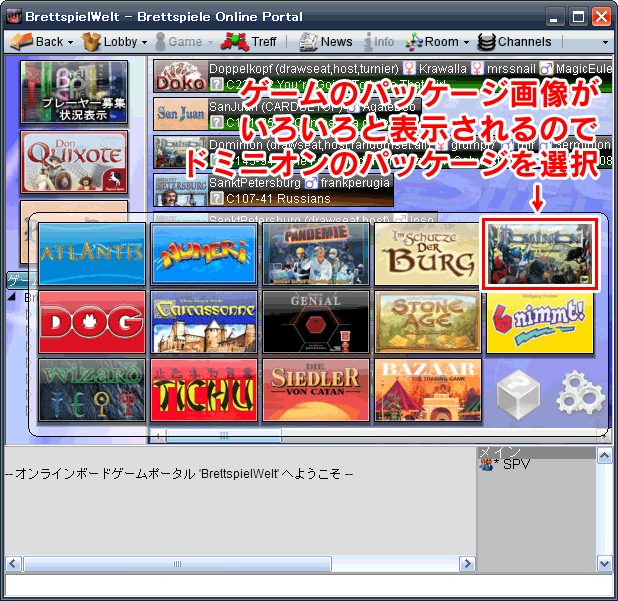Click the Info toolbar item
Viewport: 618px width, 601px height.
click(379, 41)
